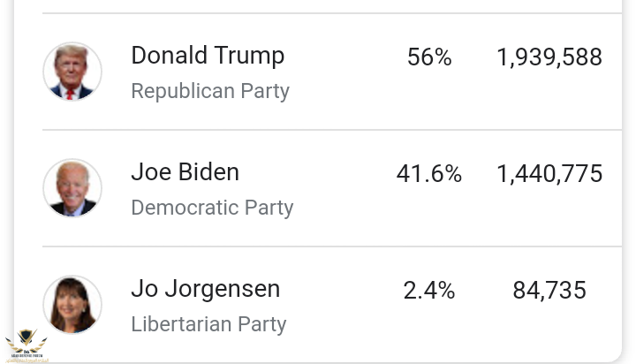
Task: Click the profile photo beside Joe Biden
Action: [x=72, y=188]
